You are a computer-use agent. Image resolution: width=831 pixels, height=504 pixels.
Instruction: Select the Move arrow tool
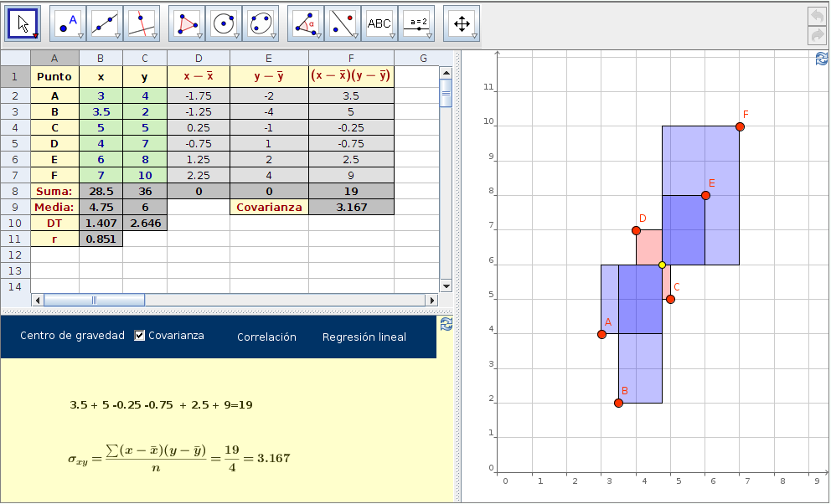tap(23, 23)
